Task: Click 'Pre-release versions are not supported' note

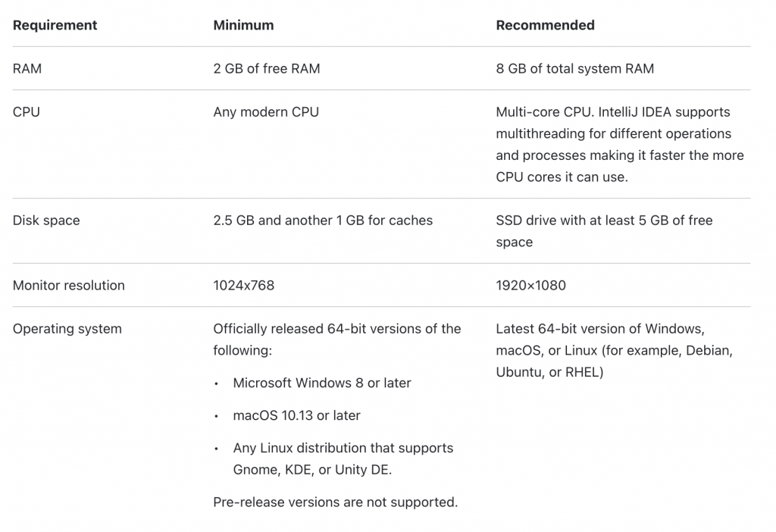Action: [336, 502]
